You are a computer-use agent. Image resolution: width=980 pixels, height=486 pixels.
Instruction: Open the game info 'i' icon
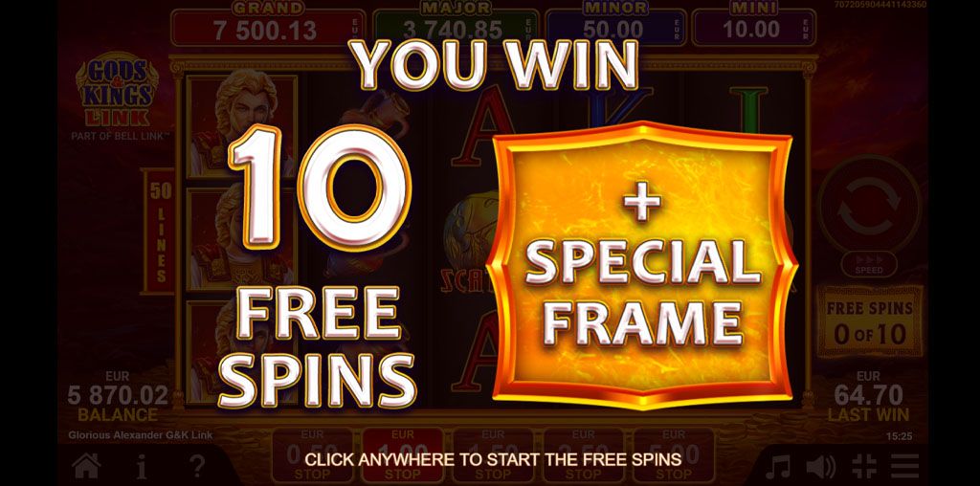[142, 466]
